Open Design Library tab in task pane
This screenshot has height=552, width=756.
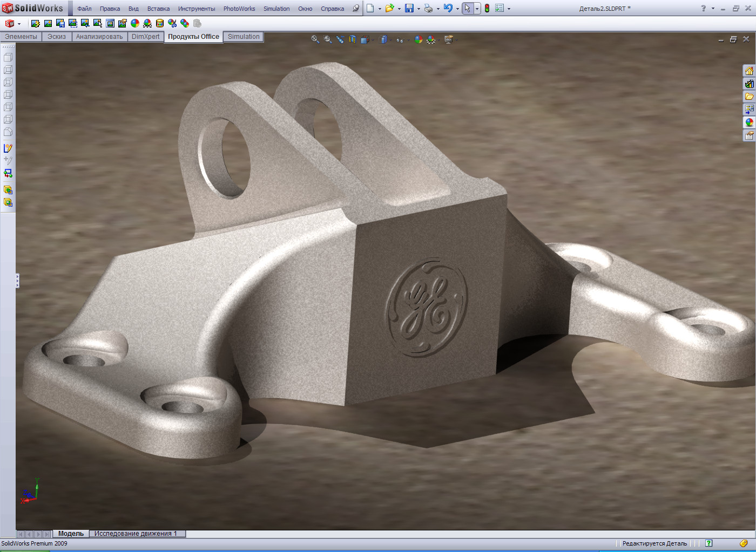(x=749, y=84)
